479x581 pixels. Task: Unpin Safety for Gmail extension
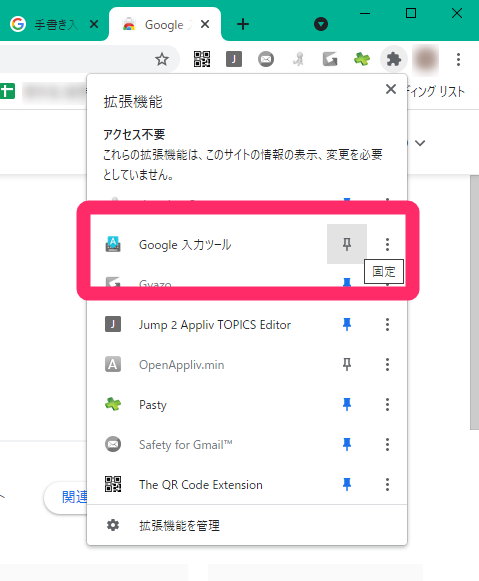[347, 445]
